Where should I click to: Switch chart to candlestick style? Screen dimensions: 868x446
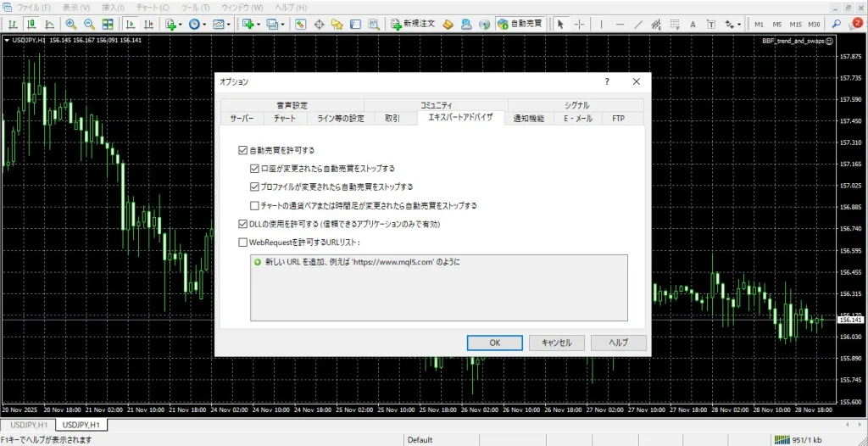31,25
